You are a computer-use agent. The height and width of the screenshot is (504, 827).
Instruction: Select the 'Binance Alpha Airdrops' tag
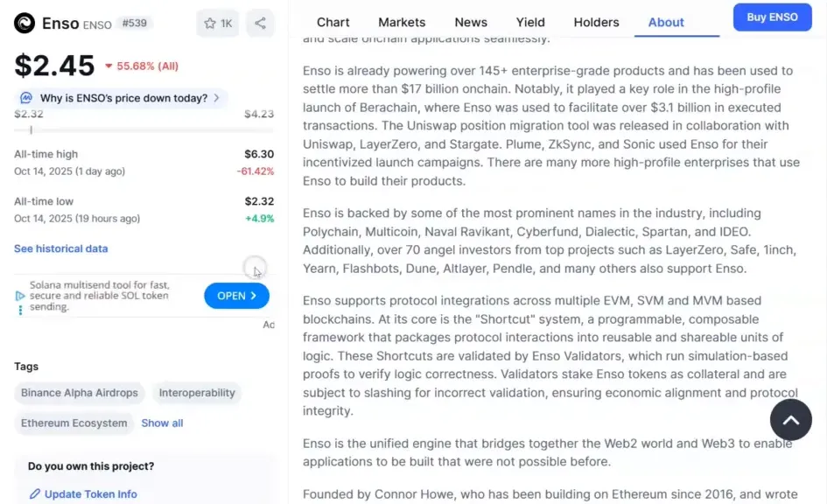click(x=80, y=393)
